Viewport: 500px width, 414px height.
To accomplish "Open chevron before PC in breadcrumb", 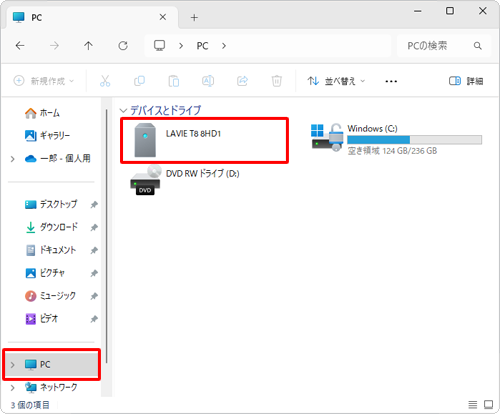I will [x=181, y=46].
